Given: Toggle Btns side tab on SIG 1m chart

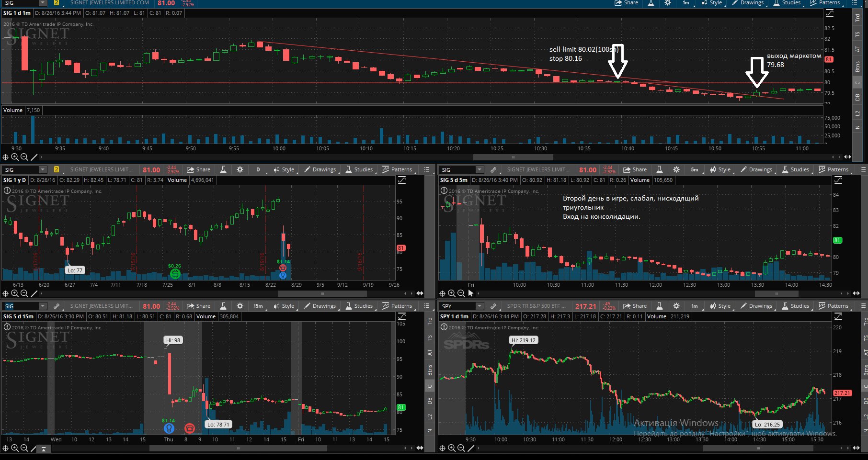Looking at the screenshot, I should 857,67.
